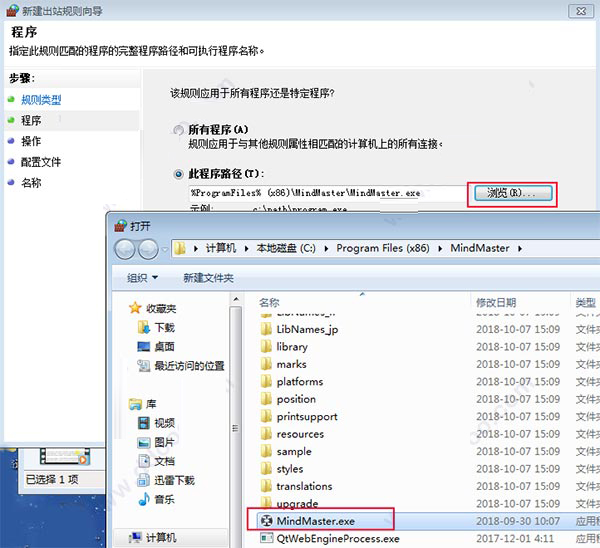Viewport: 600px width, 548px height.
Task: Sort by the 修改日期 column header
Action: coord(496,303)
